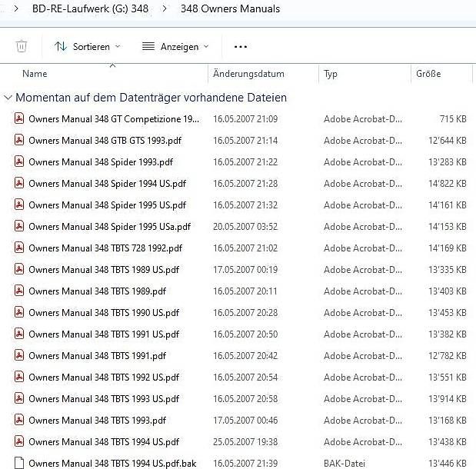
Task: Click PDF icon of 348 TBTS 1990 US
Action: coord(19,312)
